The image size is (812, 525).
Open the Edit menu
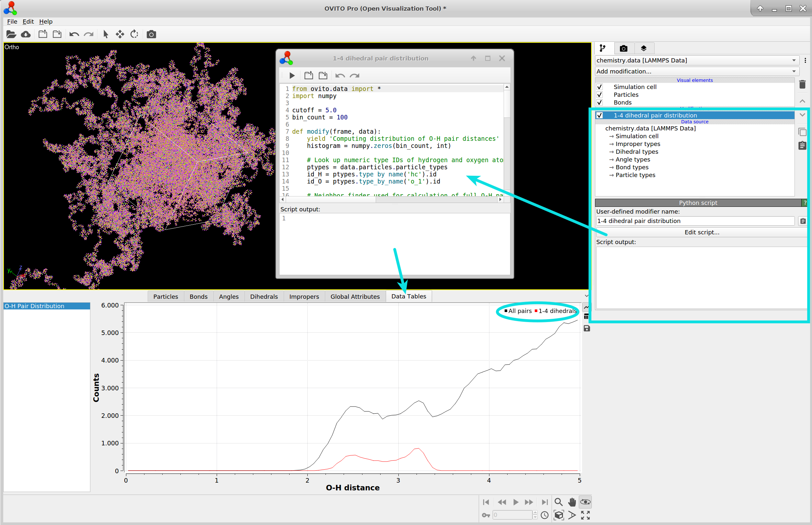coord(28,21)
